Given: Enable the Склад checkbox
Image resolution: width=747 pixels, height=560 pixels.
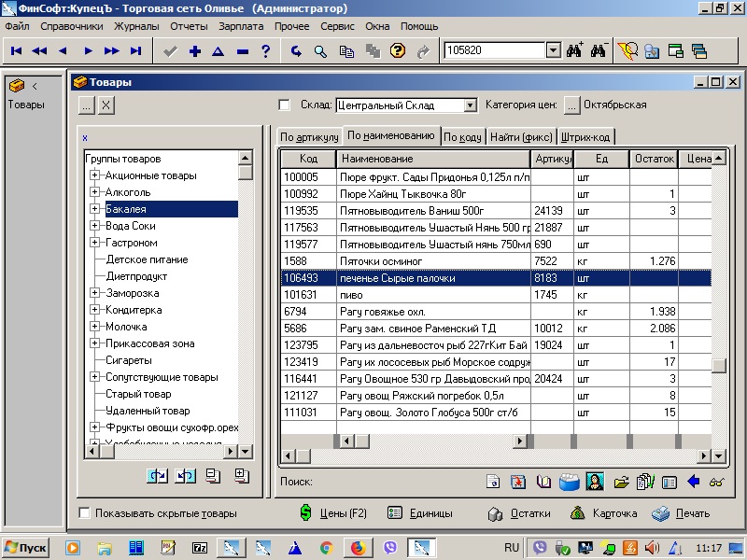Looking at the screenshot, I should tap(286, 105).
